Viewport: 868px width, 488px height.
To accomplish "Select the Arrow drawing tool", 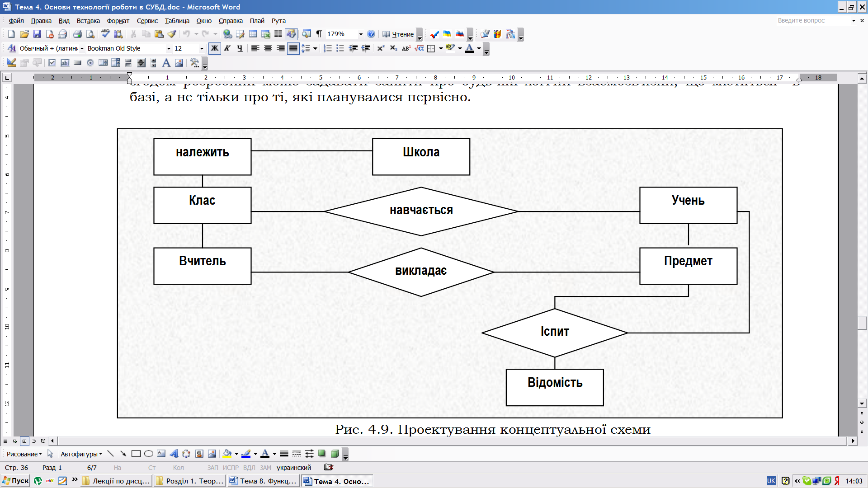I will click(x=123, y=454).
